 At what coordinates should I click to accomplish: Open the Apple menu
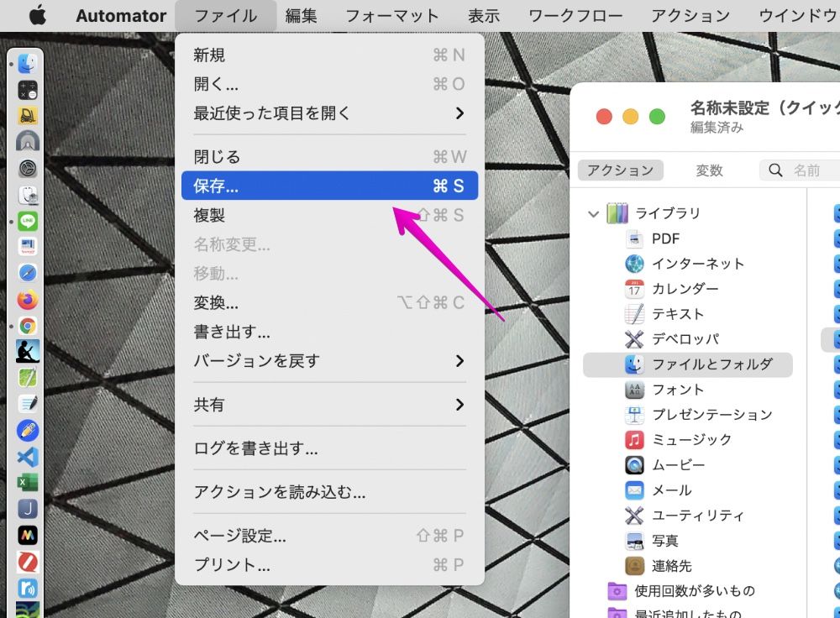[x=38, y=15]
